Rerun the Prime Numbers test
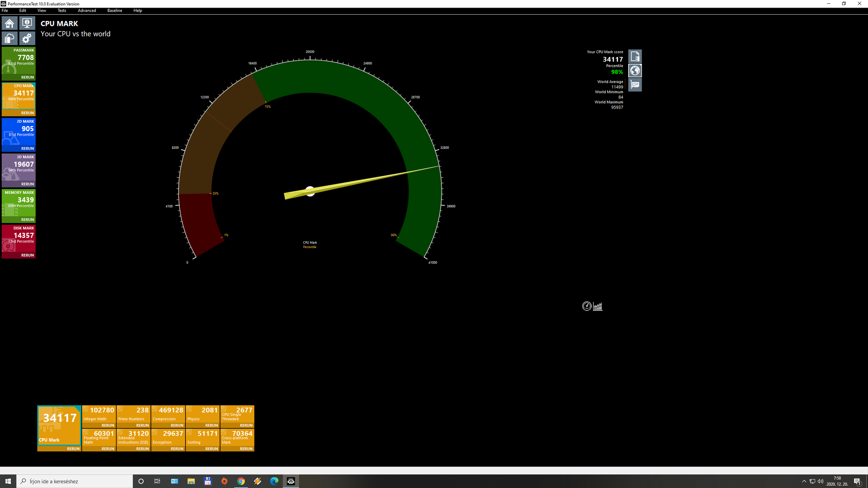Viewport: 868px width, 488px height. [x=143, y=426]
